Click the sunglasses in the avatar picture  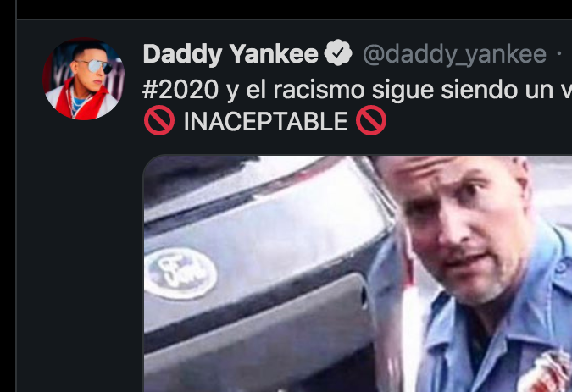click(x=97, y=66)
